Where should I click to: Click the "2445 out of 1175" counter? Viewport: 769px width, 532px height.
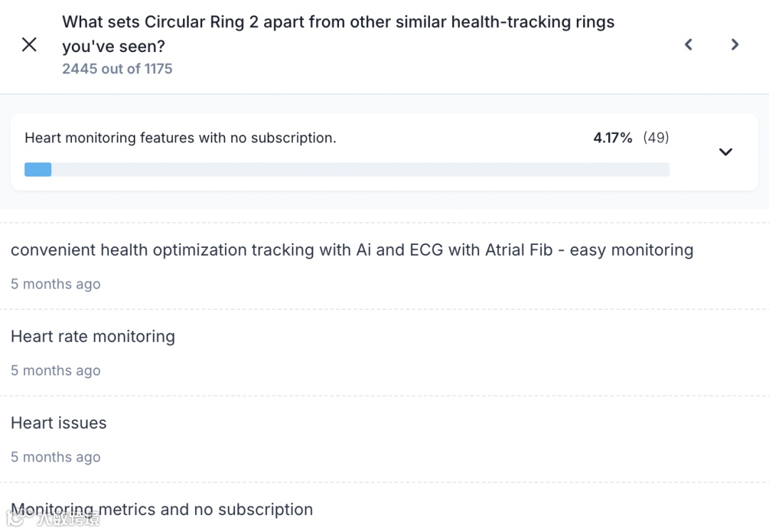tap(117, 69)
